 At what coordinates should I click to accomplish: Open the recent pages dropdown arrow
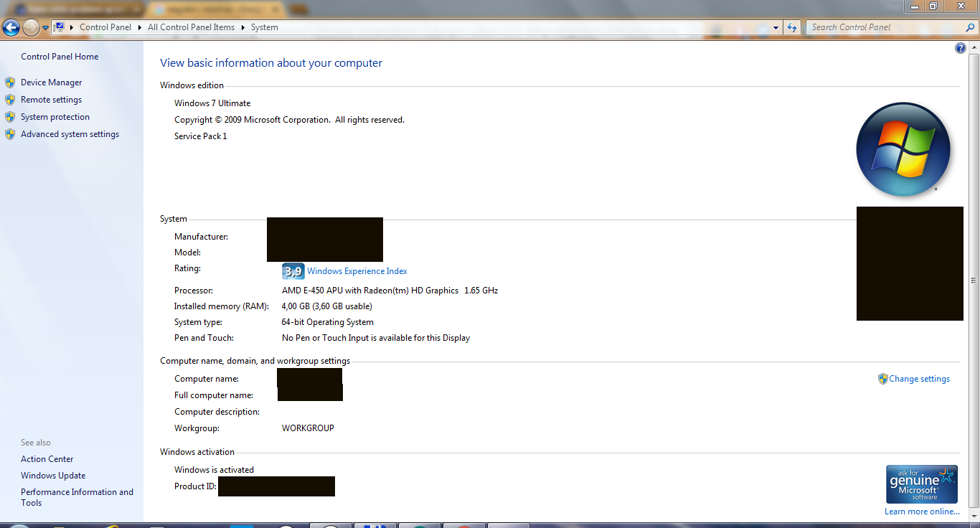click(45, 28)
